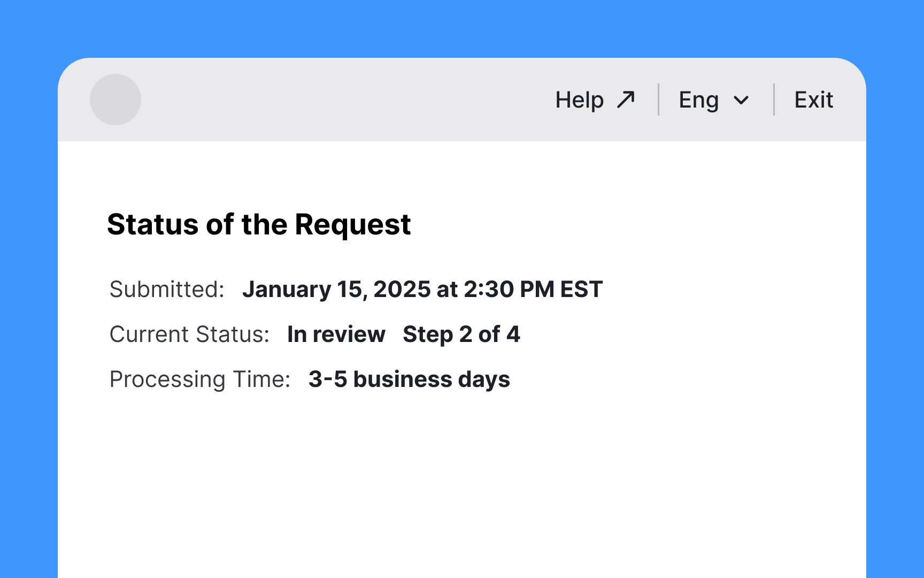
Task: Click the divider between Help and Eng
Action: pos(658,100)
